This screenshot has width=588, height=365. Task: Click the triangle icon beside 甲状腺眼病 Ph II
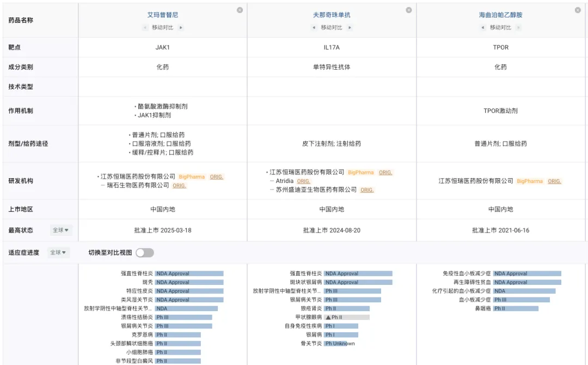point(328,317)
